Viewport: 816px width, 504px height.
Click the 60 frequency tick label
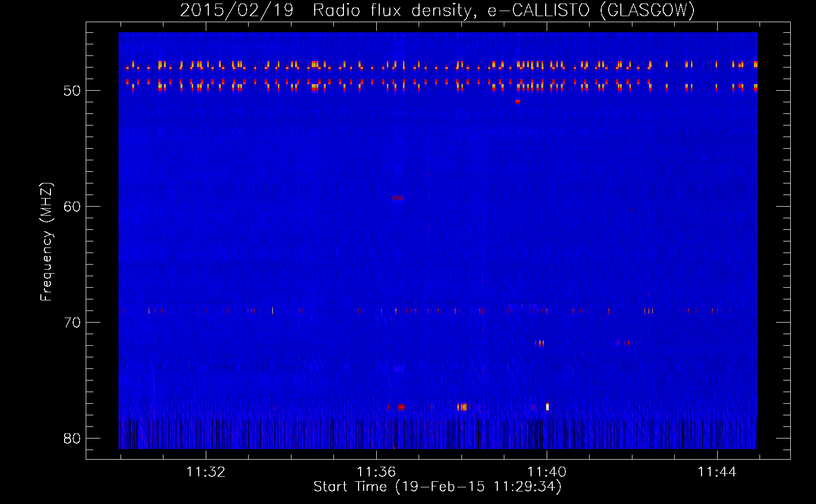coord(73,207)
